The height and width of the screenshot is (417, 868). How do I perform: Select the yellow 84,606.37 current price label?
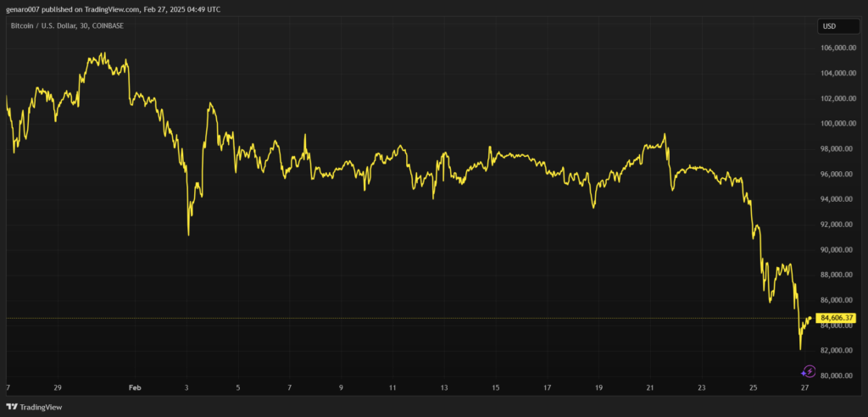pos(837,319)
